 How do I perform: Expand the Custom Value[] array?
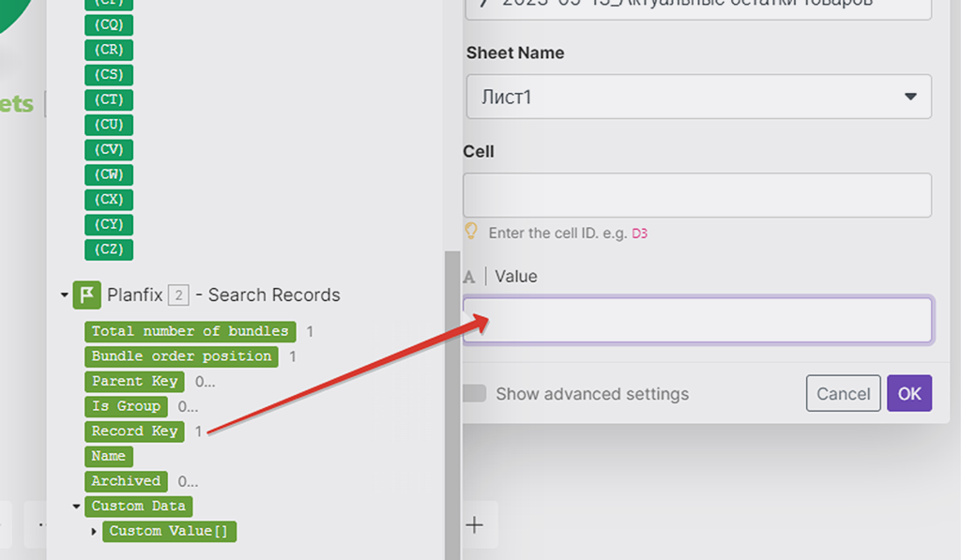pyautogui.click(x=94, y=531)
